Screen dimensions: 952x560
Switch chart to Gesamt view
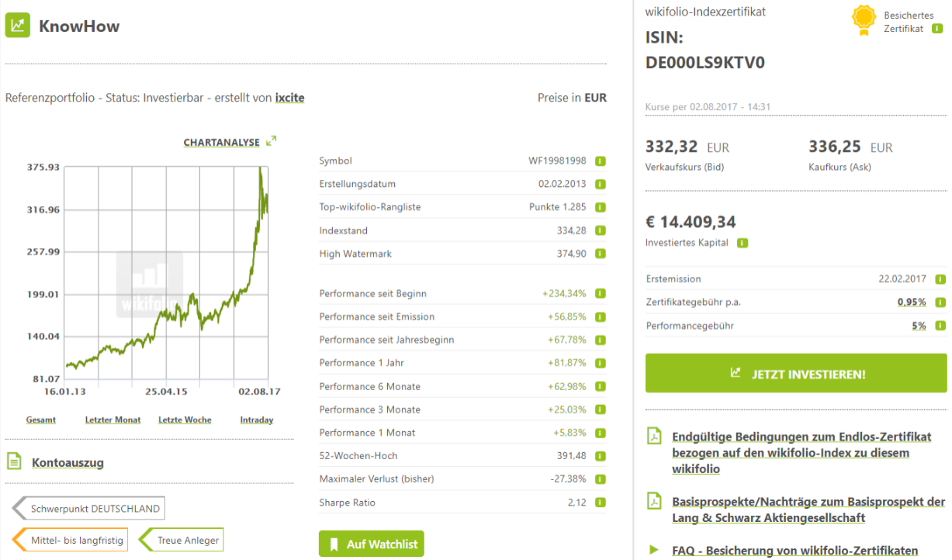[41, 420]
